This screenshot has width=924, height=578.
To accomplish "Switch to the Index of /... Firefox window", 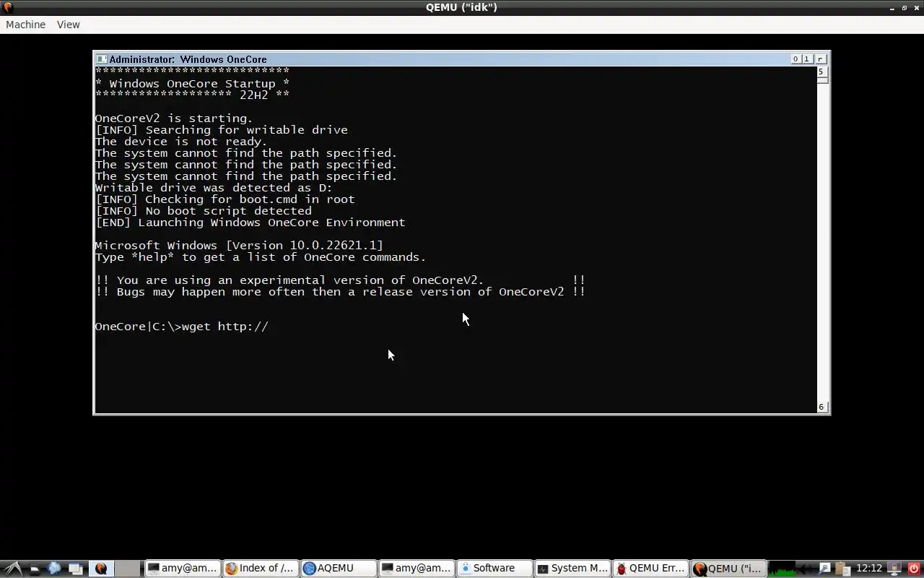I will coord(260,569).
